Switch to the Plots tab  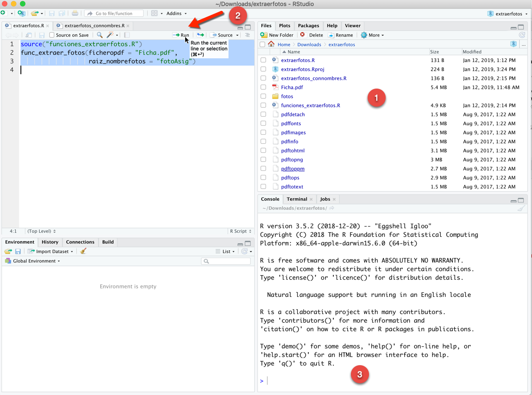pyautogui.click(x=285, y=25)
